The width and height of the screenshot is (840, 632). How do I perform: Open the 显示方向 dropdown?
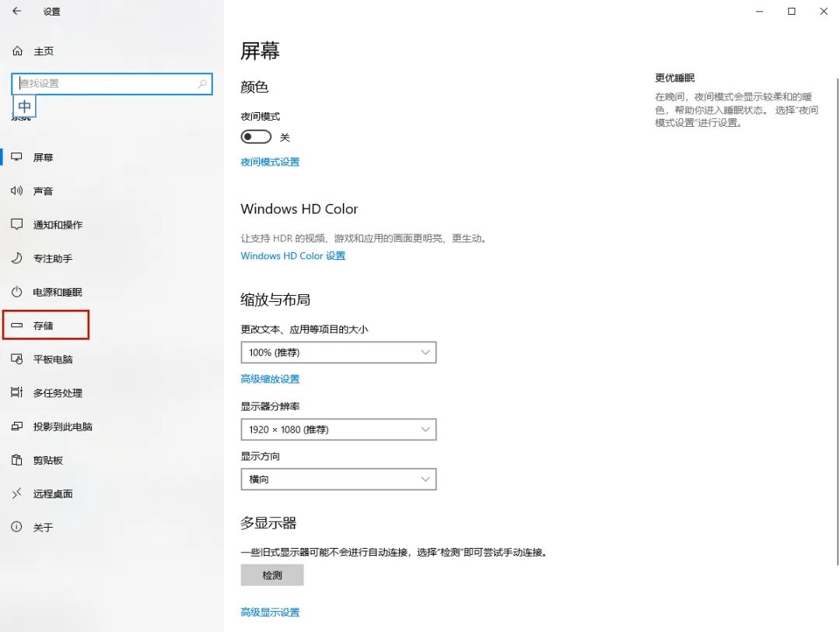click(338, 479)
